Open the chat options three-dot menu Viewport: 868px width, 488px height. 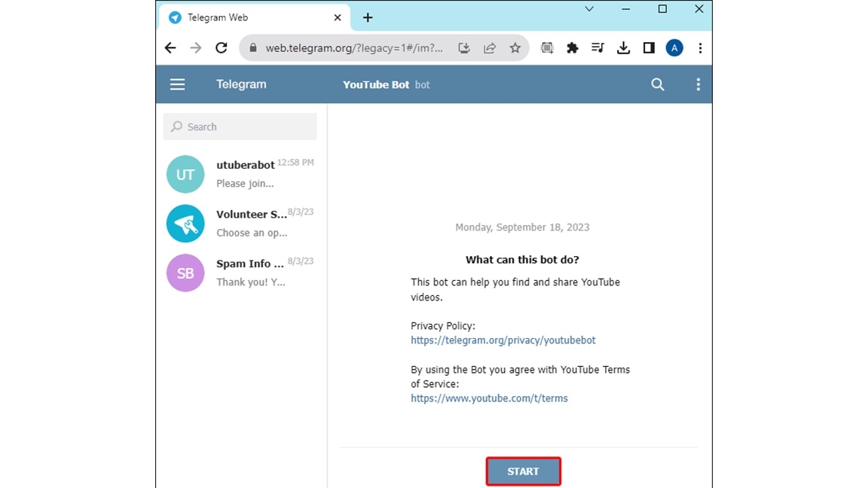coord(698,84)
